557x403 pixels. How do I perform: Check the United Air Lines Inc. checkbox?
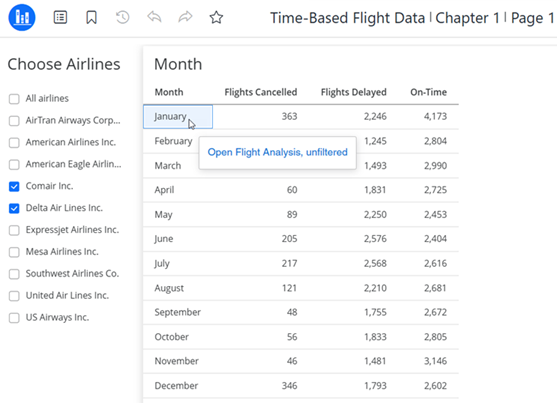pyautogui.click(x=14, y=296)
